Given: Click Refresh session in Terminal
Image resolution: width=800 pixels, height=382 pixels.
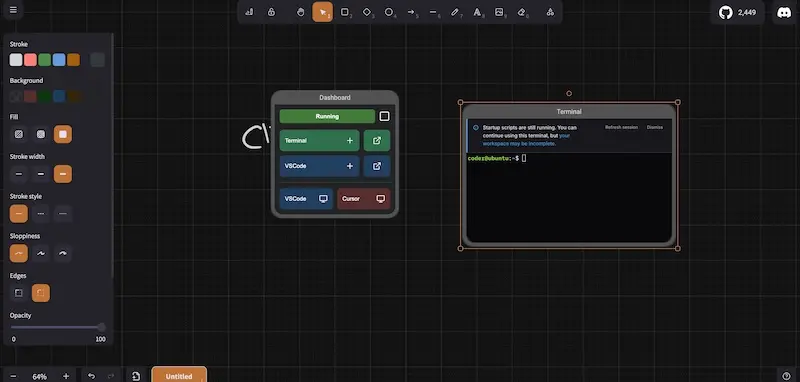Looking at the screenshot, I should 621,128.
